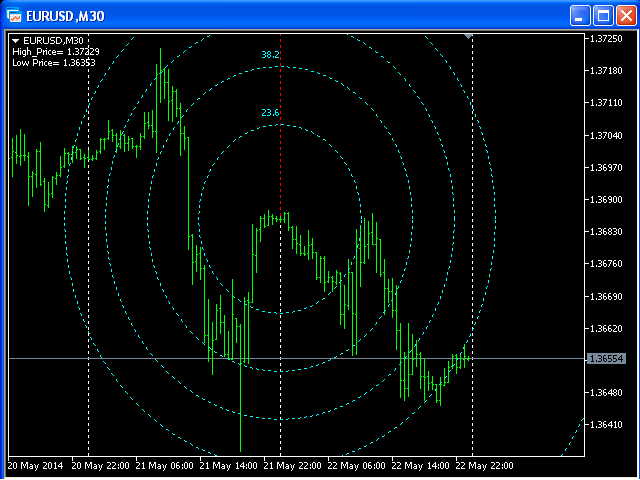Click the 23.6 Fibonacci arc label
Viewport: 640px width, 480px height.
pyautogui.click(x=270, y=113)
